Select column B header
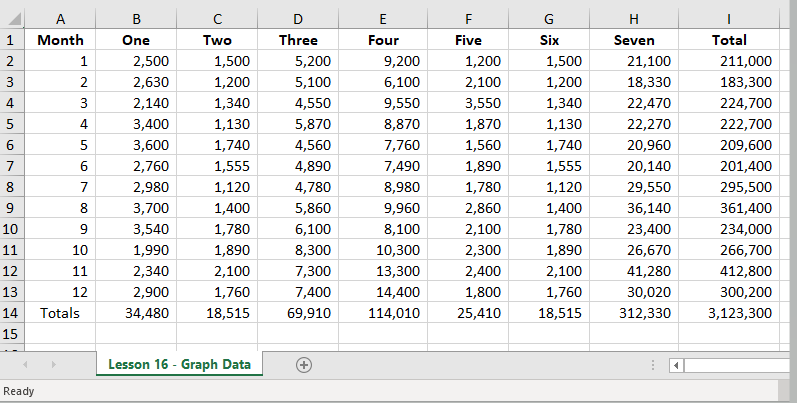Image resolution: width=797 pixels, height=403 pixels. point(136,19)
